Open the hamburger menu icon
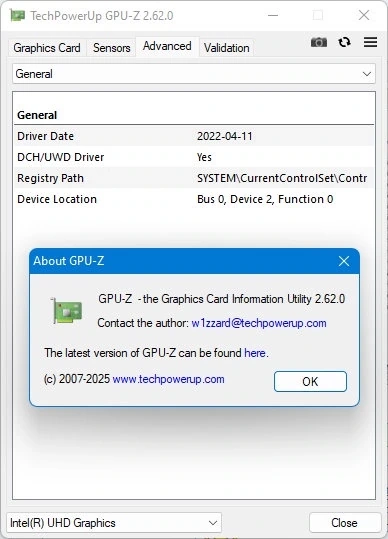Image resolution: width=388 pixels, height=539 pixels. tap(370, 42)
